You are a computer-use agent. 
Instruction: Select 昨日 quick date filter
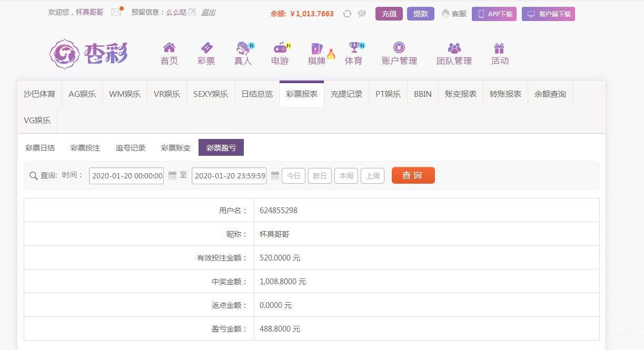(320, 176)
